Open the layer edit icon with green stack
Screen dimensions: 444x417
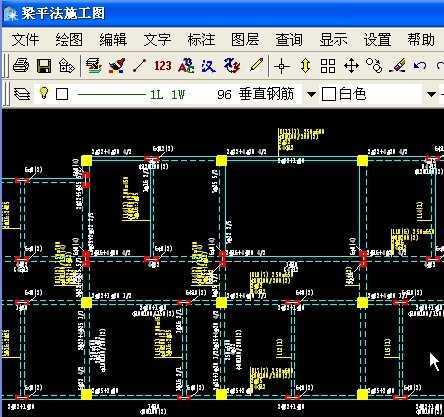click(x=94, y=65)
